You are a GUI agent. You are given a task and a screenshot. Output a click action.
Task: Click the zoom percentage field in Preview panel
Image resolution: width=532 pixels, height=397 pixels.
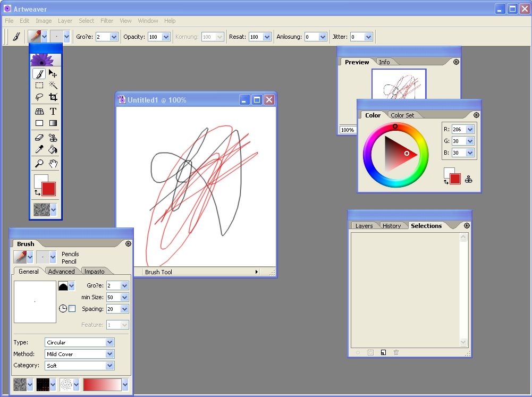348,130
